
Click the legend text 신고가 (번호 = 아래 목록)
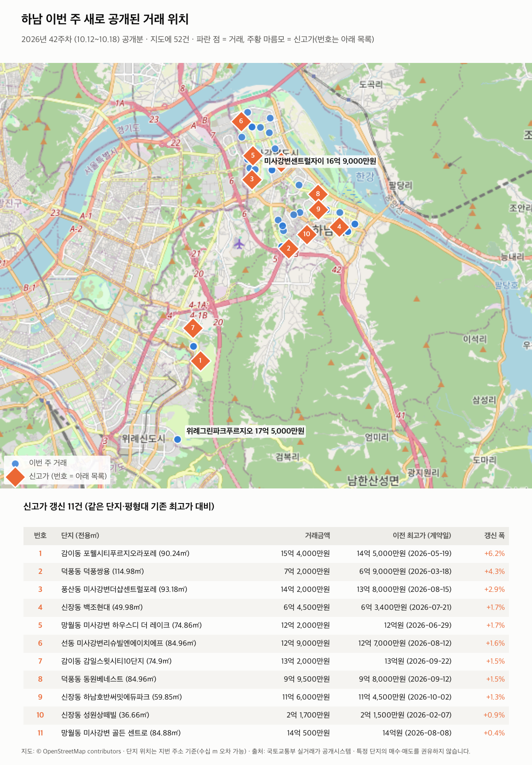[x=68, y=476]
